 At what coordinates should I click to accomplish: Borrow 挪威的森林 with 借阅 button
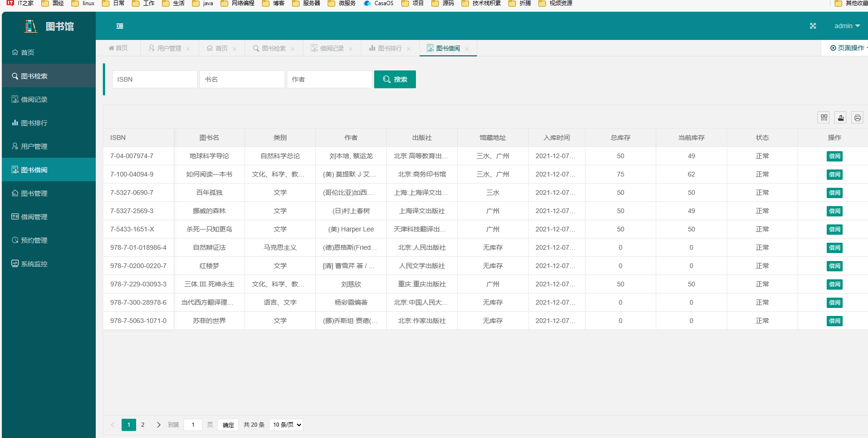point(834,211)
